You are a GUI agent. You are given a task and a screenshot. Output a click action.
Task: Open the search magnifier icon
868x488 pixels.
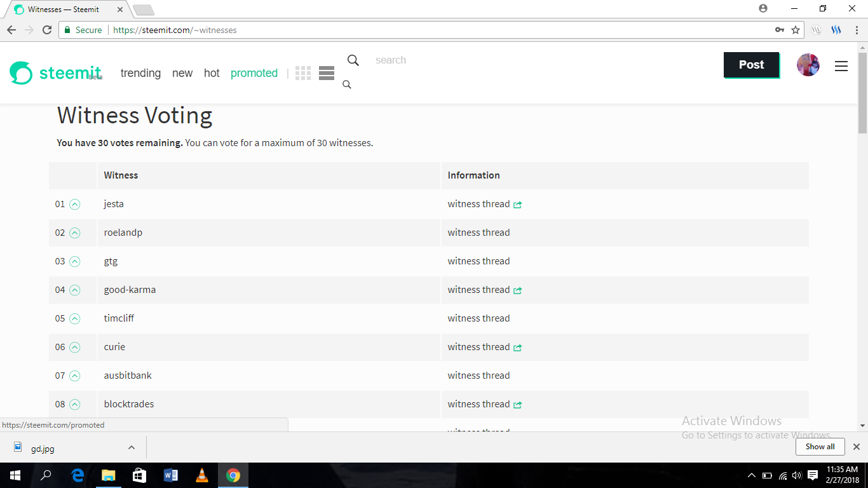[353, 60]
